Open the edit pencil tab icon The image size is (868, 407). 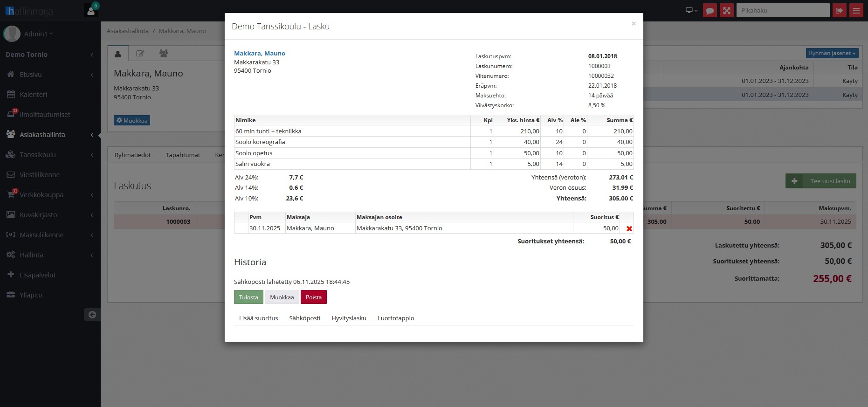coord(140,54)
